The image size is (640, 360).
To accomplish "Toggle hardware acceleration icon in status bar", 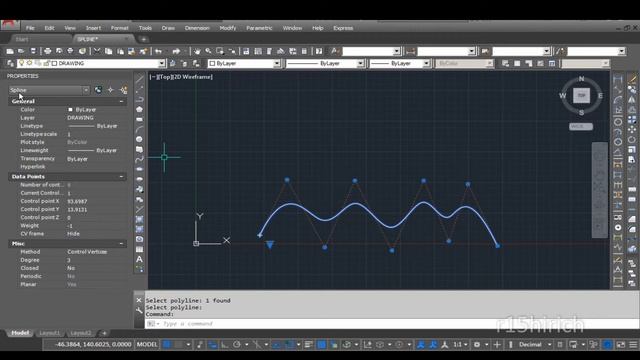I will [x=607, y=344].
